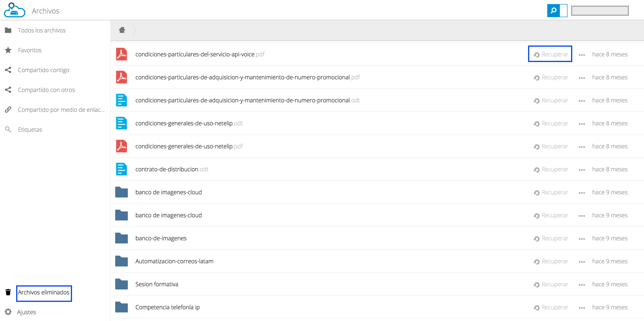The image size is (644, 321).
Task: Click the trash icon beside Archivos eliminados
Action: pyautogui.click(x=8, y=292)
